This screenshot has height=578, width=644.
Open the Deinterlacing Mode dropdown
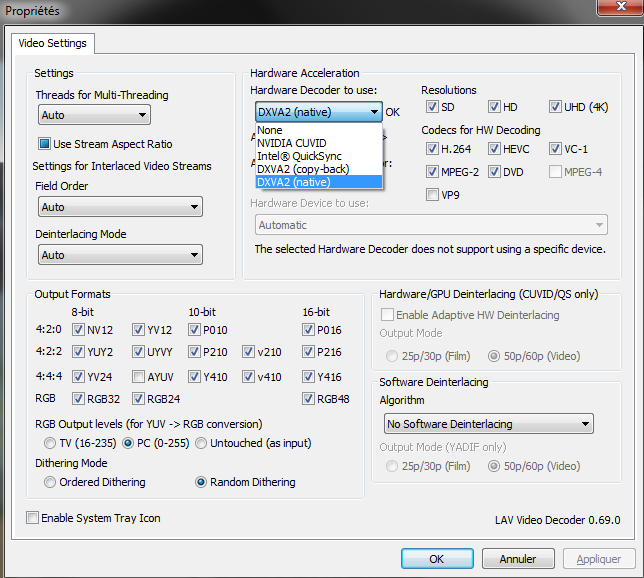(x=120, y=255)
